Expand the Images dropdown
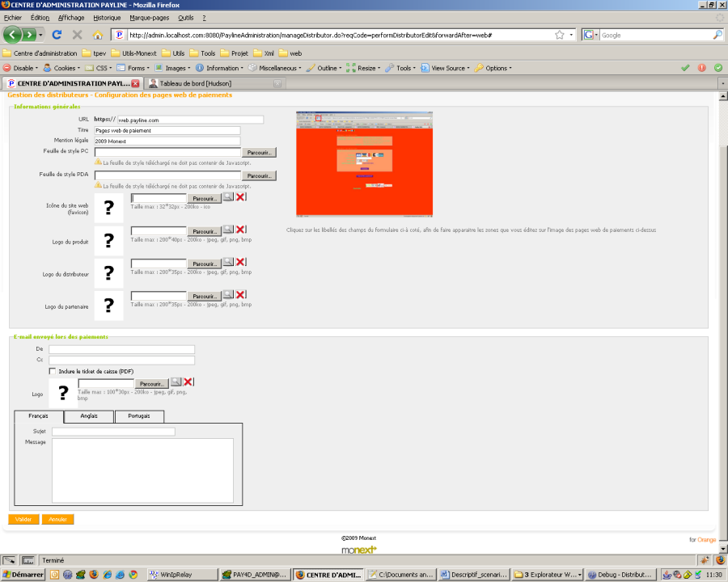The image size is (728, 582). (x=173, y=68)
